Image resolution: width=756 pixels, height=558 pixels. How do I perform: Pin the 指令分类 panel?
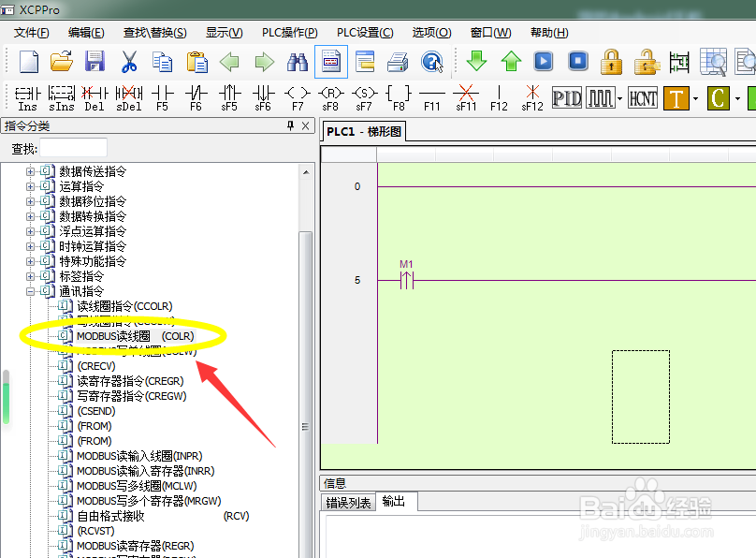(290, 125)
